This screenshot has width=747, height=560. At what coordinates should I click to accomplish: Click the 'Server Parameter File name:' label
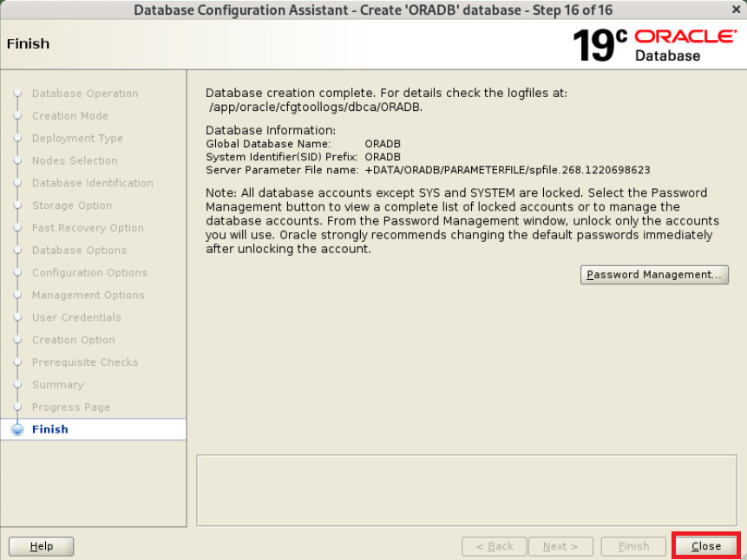282,170
